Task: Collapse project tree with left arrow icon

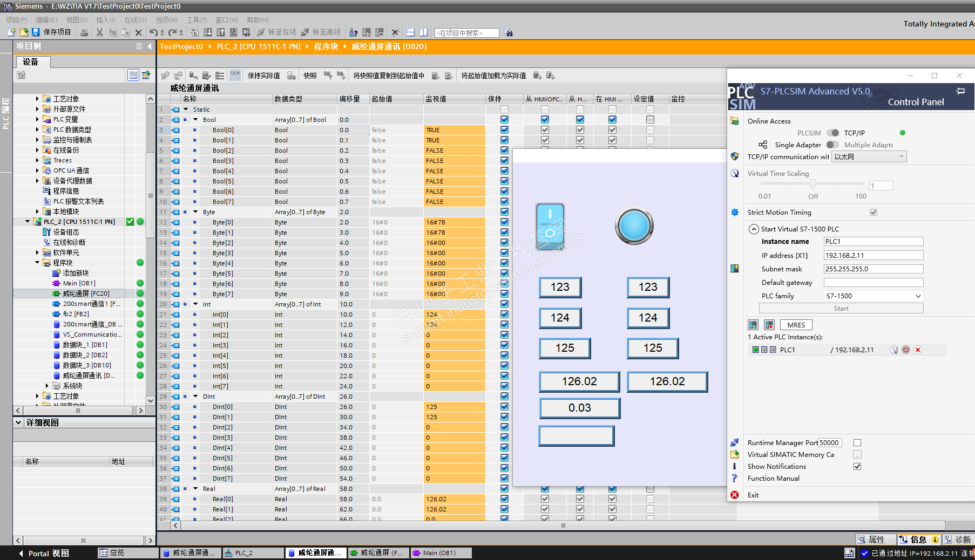Action: (151, 46)
